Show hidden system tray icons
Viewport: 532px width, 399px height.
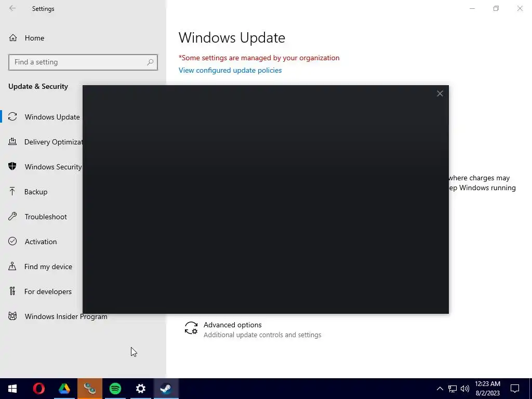(x=440, y=389)
